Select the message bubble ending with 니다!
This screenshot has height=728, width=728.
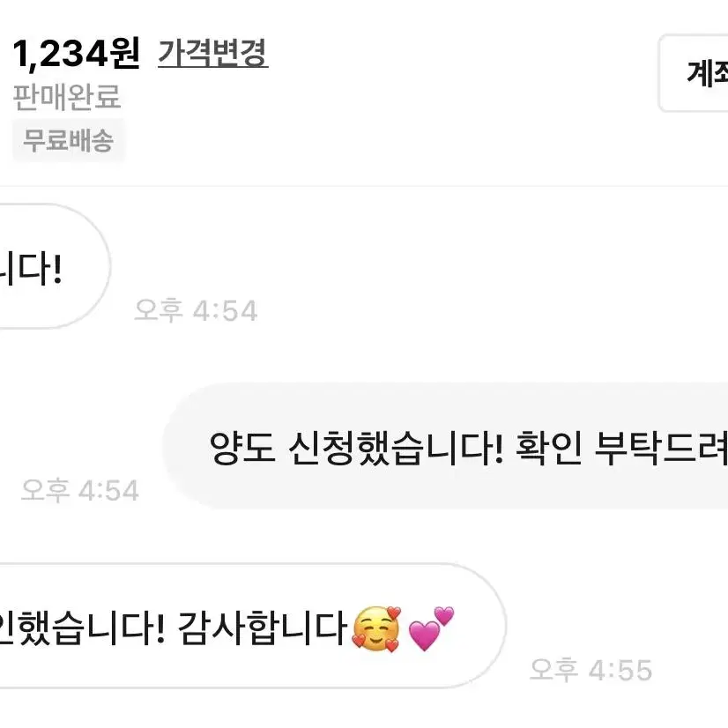pyautogui.click(x=55, y=266)
